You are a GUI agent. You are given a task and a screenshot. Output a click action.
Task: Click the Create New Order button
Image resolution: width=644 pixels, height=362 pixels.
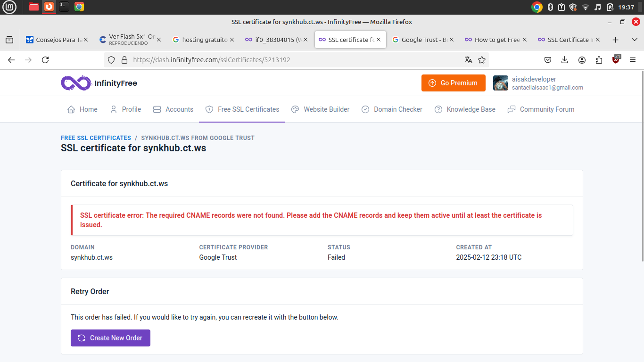(x=110, y=338)
